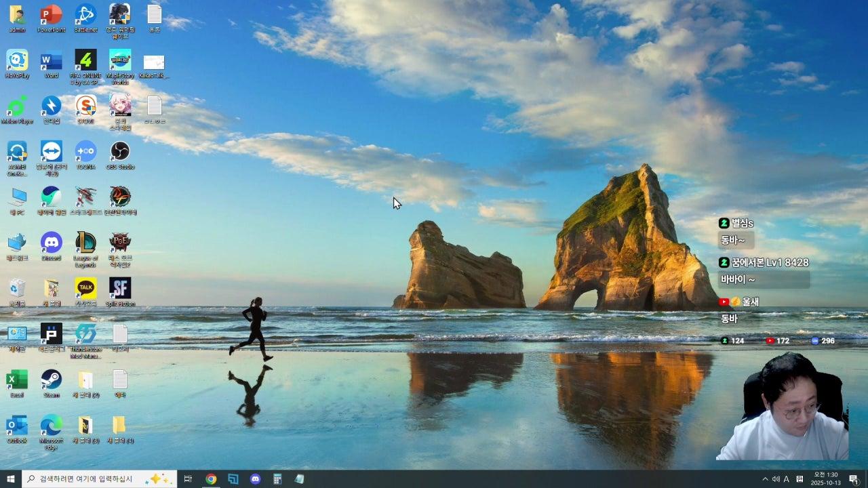This screenshot has width=868, height=488.
Task: Launch FIFA Online 4 from the desktop
Action: 85,60
